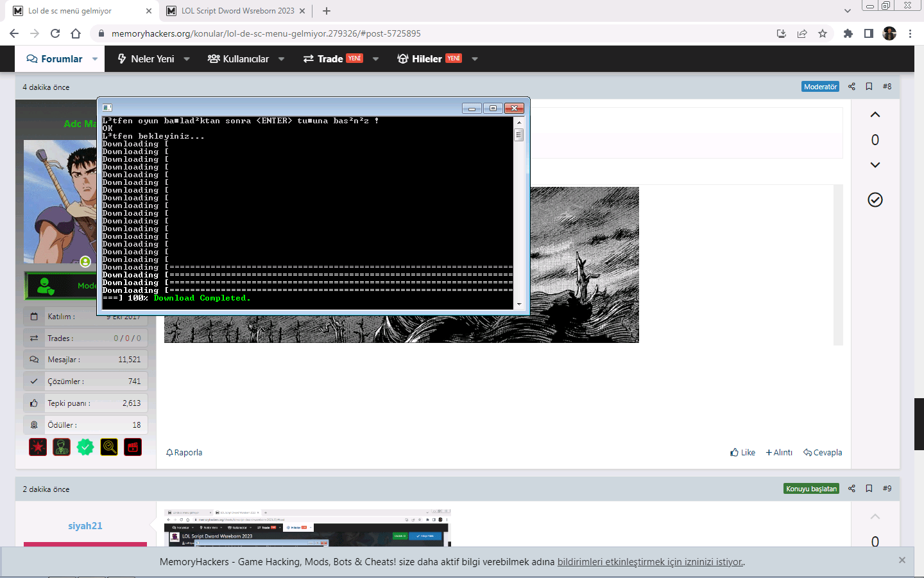Click the Tepki puanı value 2,613
This screenshot has width=924, height=578.
[x=132, y=403]
